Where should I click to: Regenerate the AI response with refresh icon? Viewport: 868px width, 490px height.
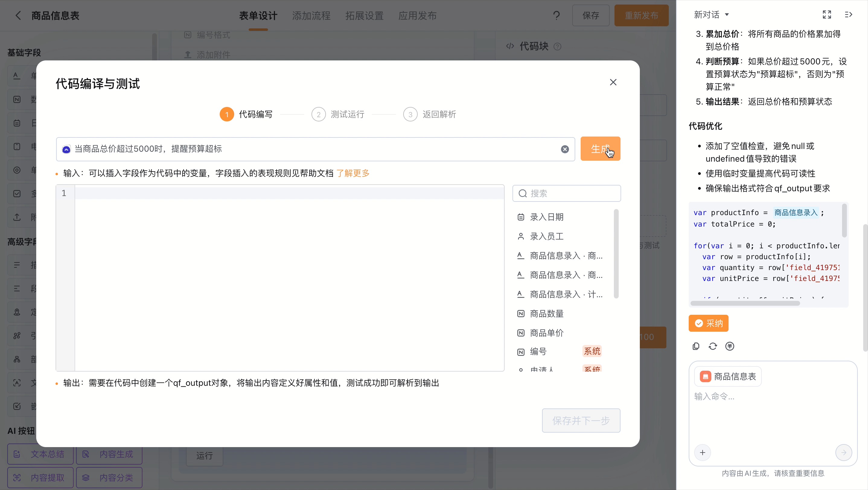713,346
